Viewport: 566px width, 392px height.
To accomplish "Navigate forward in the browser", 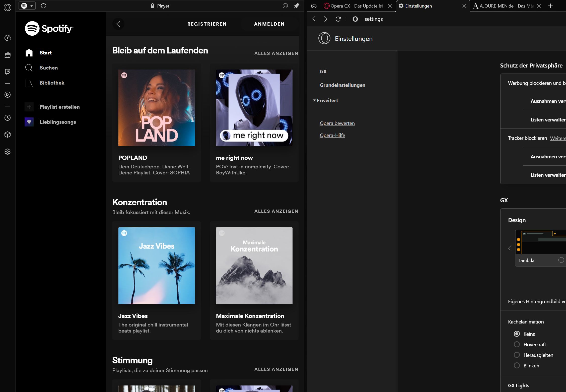I will point(326,19).
